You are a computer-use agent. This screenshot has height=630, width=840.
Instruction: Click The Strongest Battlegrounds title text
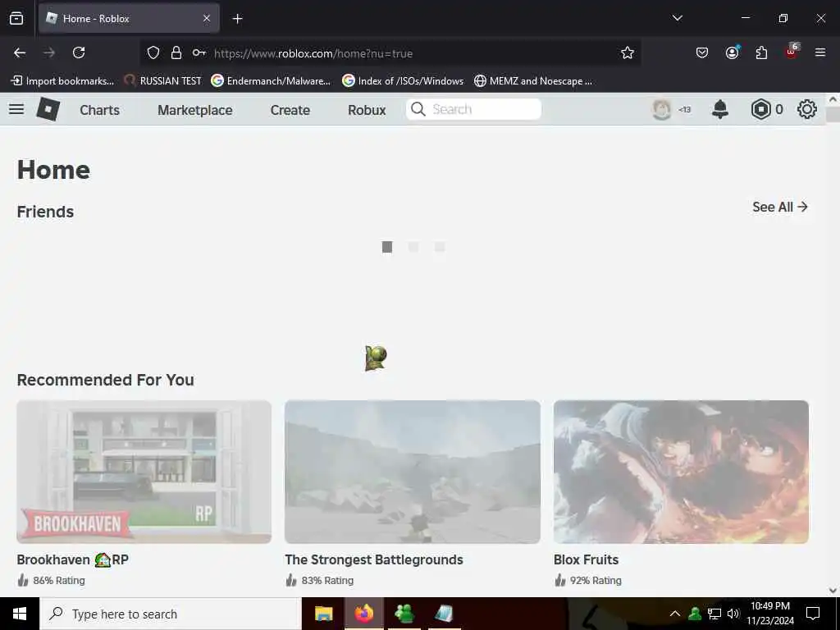click(x=374, y=559)
